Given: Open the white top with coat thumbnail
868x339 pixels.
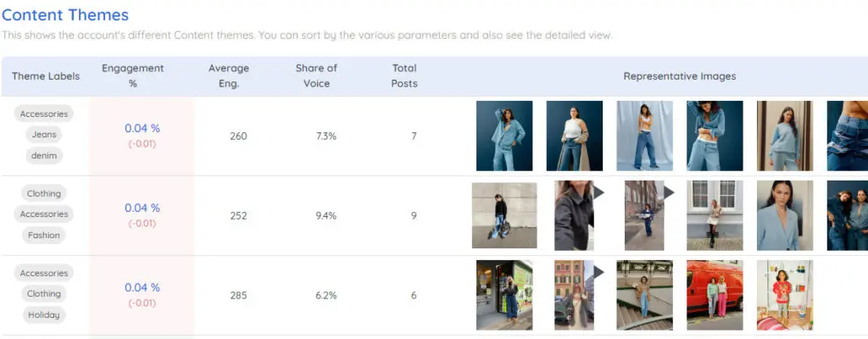Looking at the screenshot, I should tap(575, 136).
